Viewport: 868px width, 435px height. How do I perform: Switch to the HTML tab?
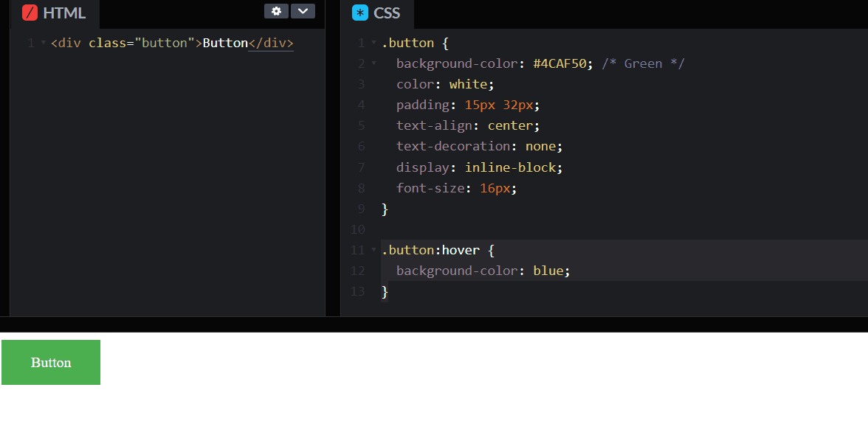(x=66, y=12)
